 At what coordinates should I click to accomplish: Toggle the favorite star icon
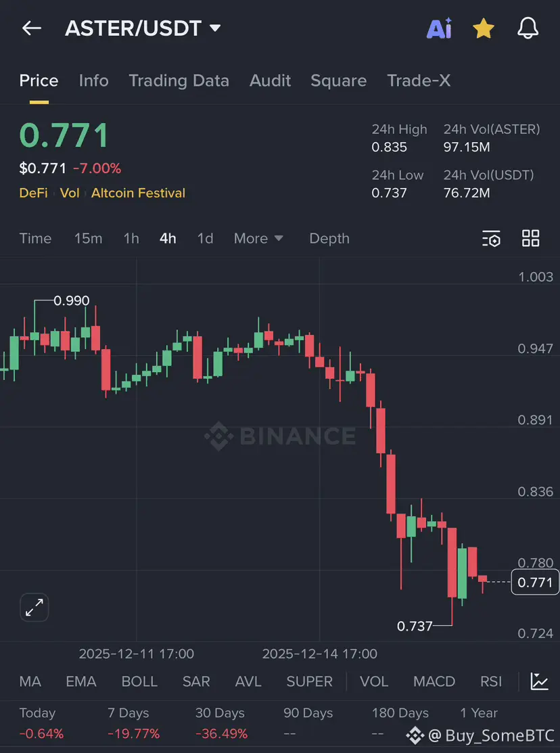click(483, 28)
